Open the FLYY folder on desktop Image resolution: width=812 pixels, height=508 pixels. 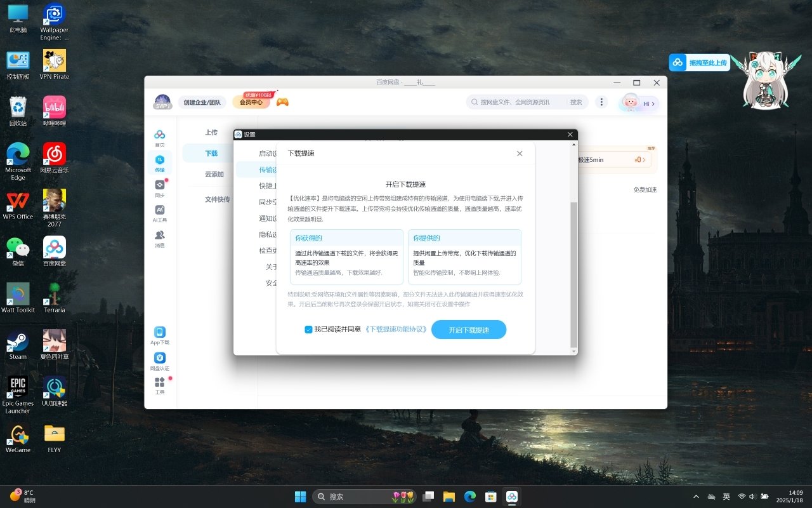(55, 438)
